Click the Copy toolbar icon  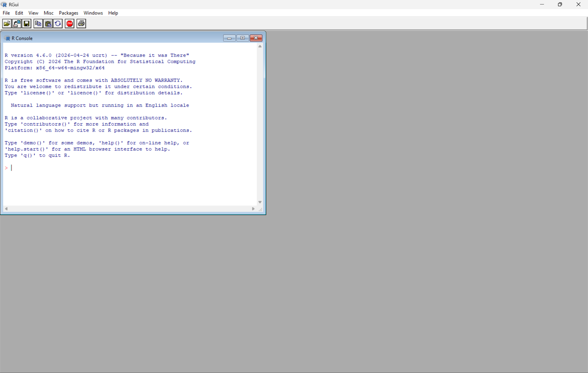(x=38, y=24)
